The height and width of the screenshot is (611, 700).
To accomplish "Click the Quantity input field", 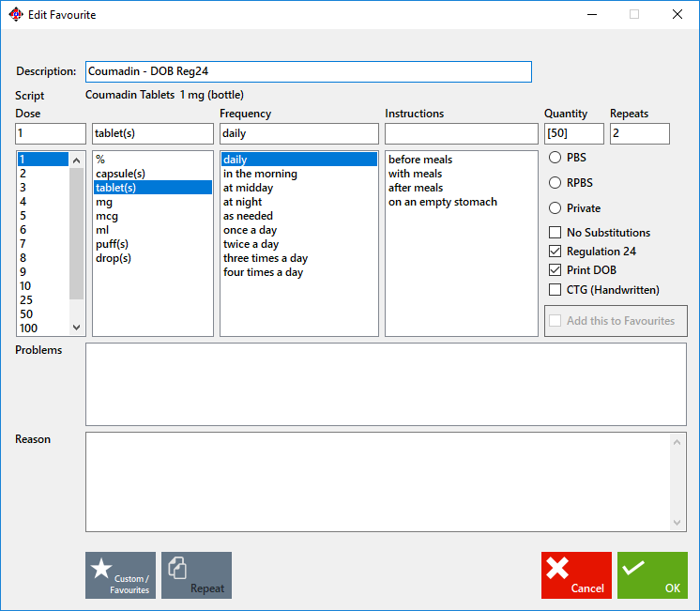I will (x=574, y=133).
